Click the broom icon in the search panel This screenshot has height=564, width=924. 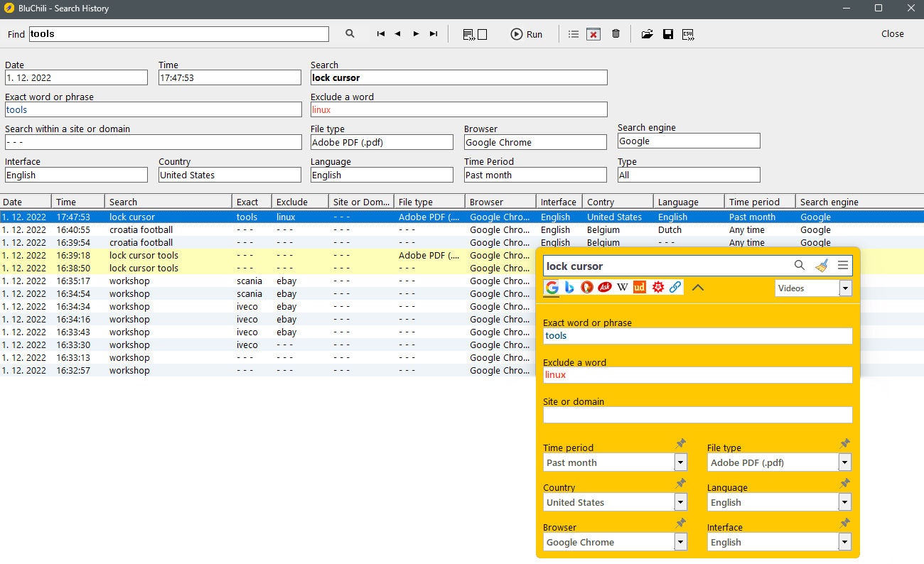click(822, 265)
